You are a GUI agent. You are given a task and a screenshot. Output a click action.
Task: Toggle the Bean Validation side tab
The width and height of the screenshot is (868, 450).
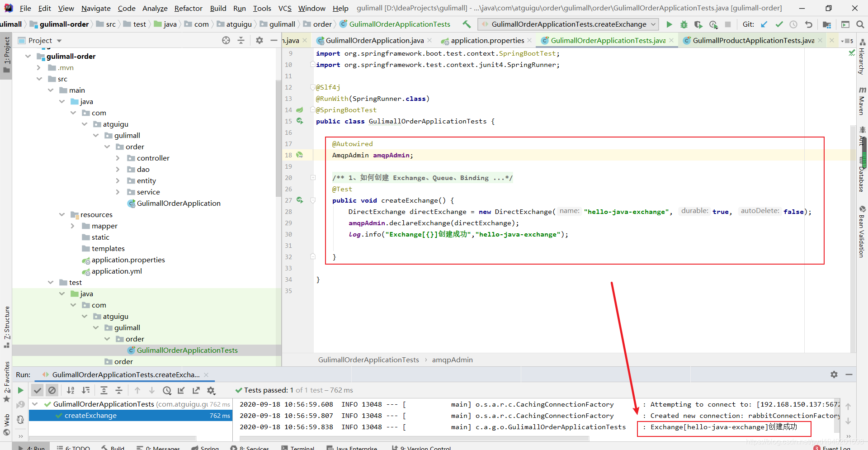point(862,232)
